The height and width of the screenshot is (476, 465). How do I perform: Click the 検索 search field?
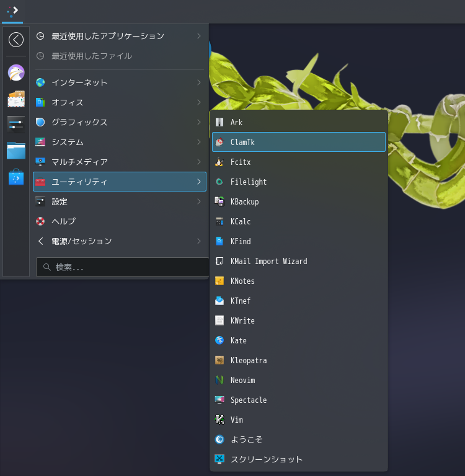(x=122, y=267)
